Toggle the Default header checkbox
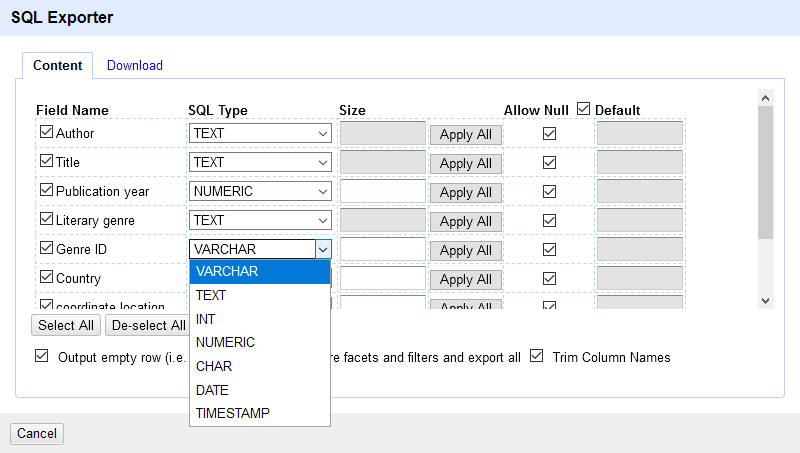This screenshot has width=800, height=453. [x=584, y=109]
